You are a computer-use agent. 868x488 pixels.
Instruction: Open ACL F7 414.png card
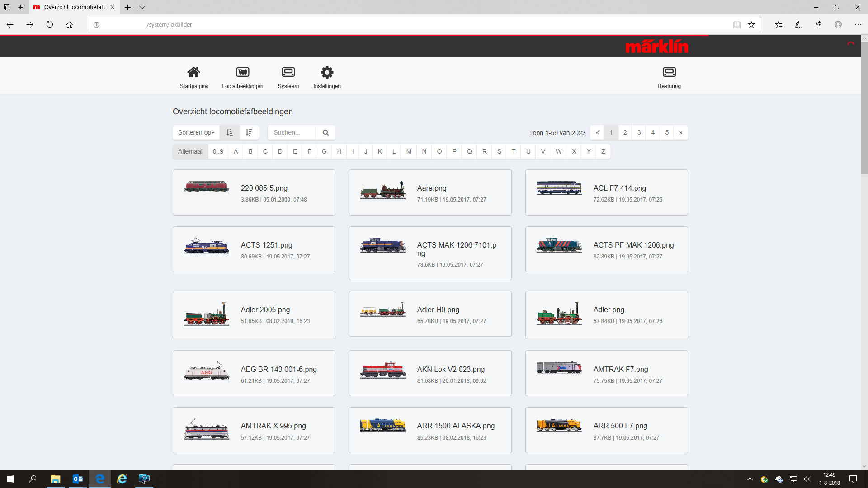(606, 192)
